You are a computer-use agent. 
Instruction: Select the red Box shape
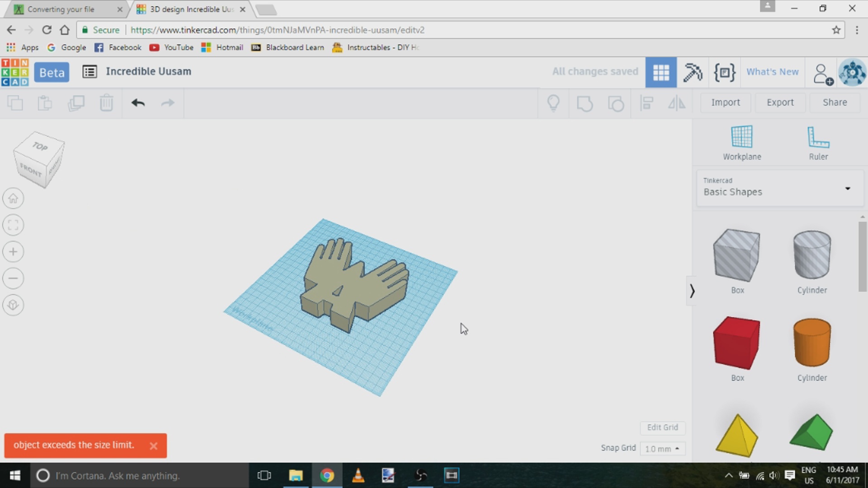736,343
